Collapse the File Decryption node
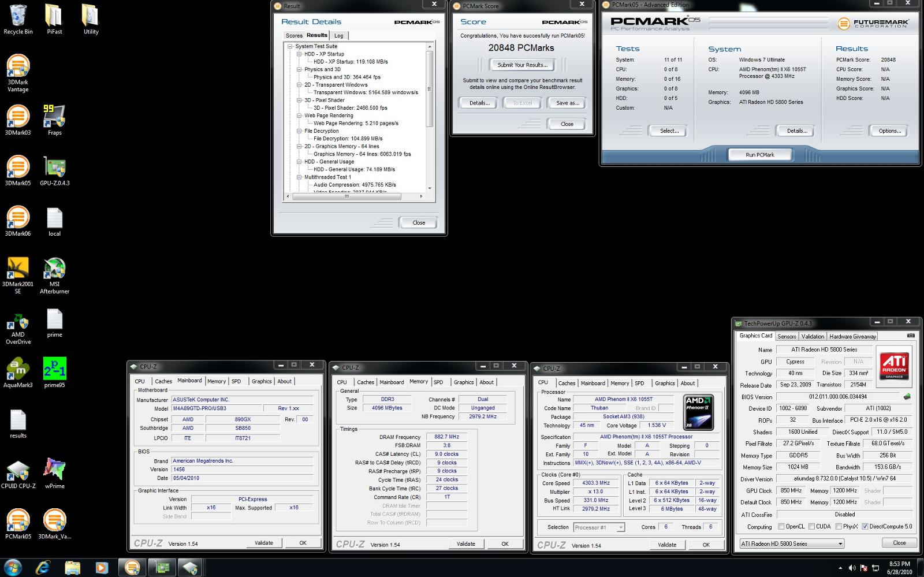The image size is (924, 577). point(300,131)
